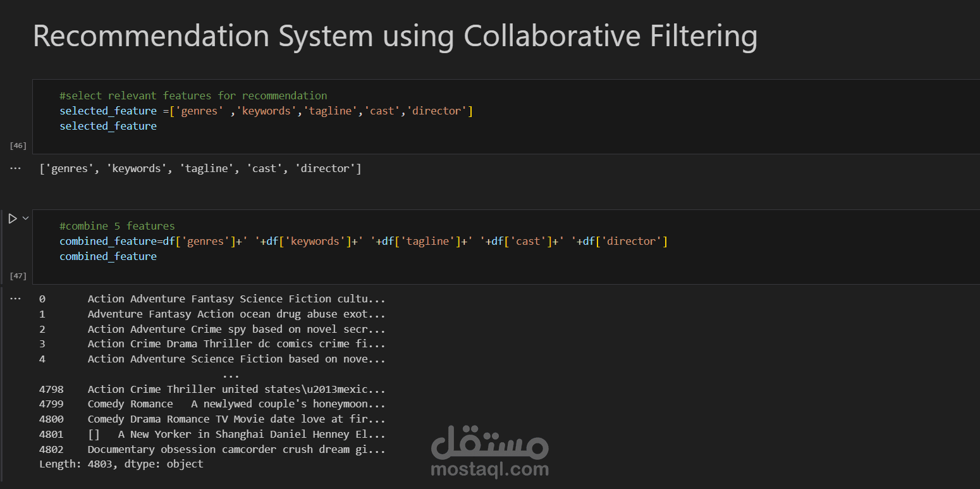Open output menu dots of cell 46

[x=15, y=168]
